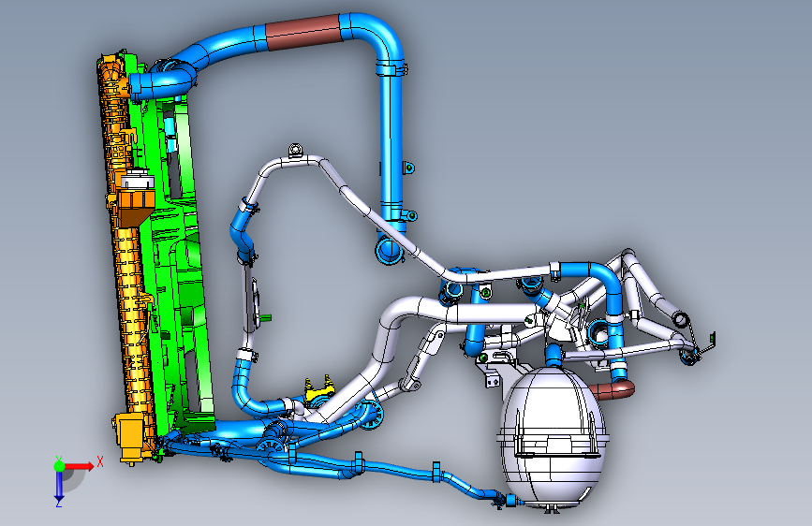Select the blue Z axis label
Viewport: 812px width, 526px height.
click(x=58, y=503)
